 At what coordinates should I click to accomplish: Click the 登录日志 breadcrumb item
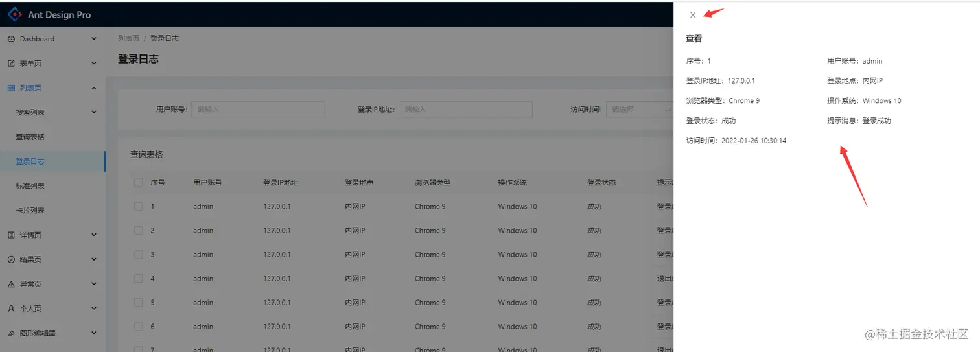(165, 38)
